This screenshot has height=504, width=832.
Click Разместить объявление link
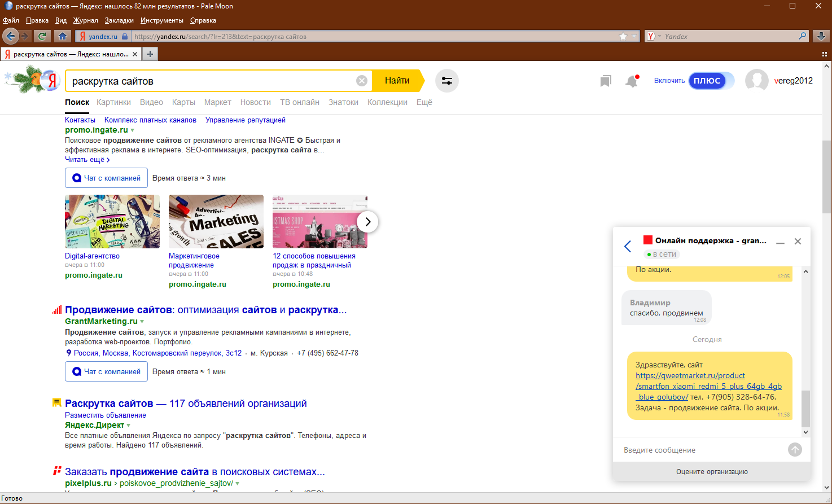coord(106,415)
